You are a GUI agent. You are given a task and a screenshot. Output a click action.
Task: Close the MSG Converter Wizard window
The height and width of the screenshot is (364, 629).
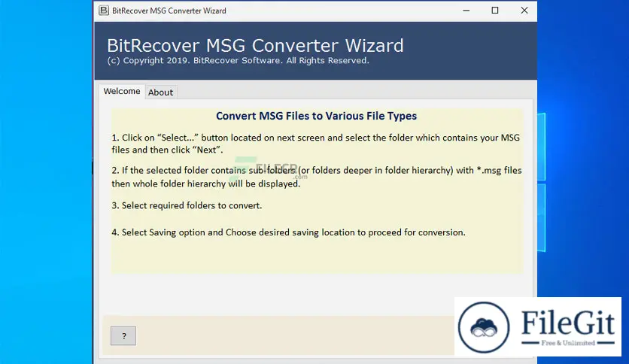point(524,11)
